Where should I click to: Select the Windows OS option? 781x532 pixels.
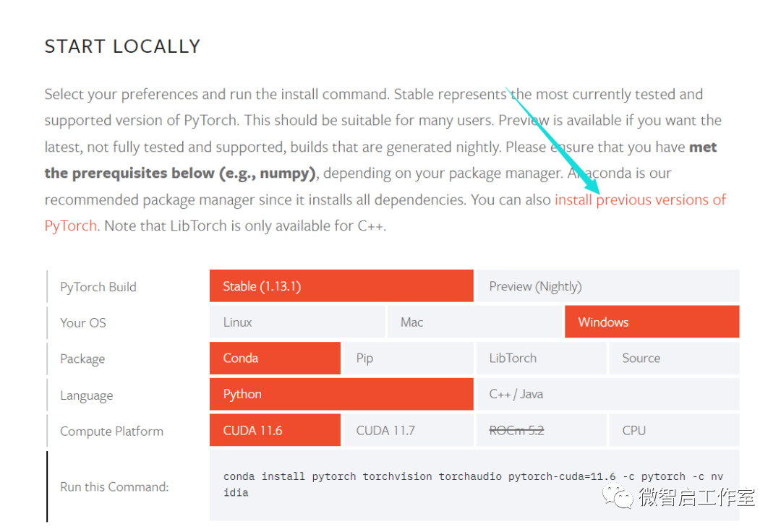[x=652, y=322]
